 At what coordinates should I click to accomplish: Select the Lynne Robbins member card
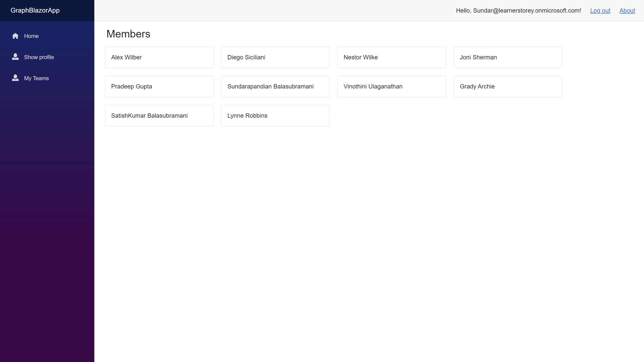click(275, 116)
